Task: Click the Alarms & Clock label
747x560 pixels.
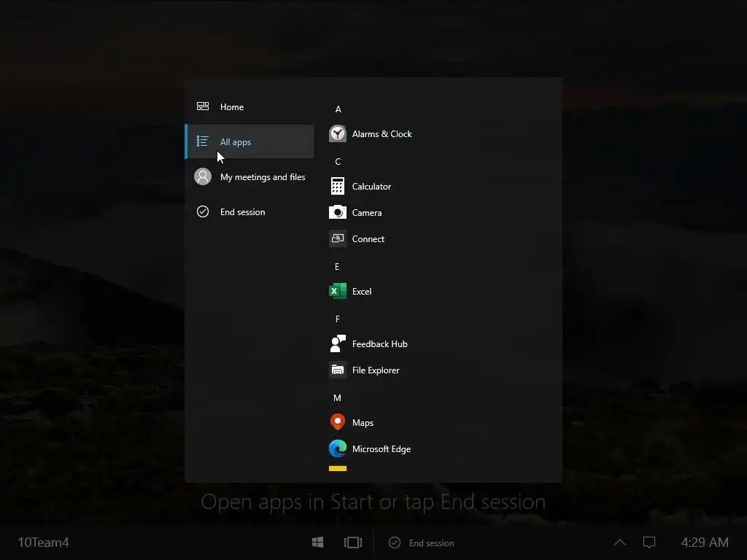Action: [382, 134]
